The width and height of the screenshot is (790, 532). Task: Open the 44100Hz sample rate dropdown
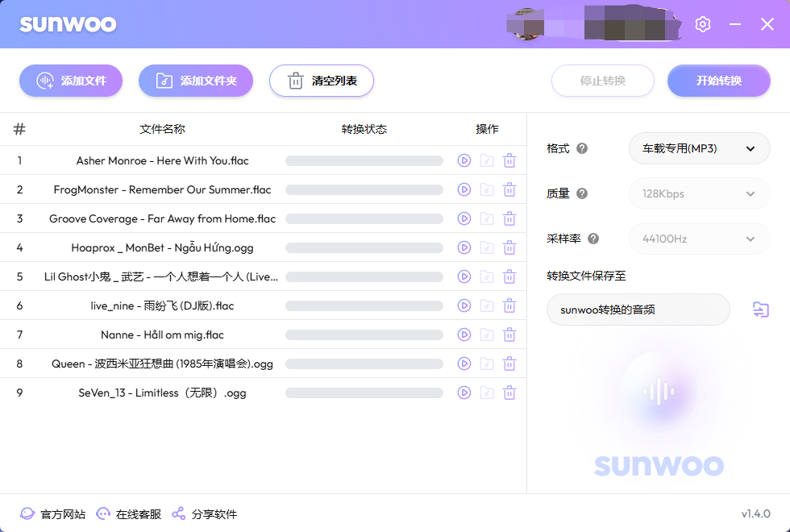pos(699,239)
